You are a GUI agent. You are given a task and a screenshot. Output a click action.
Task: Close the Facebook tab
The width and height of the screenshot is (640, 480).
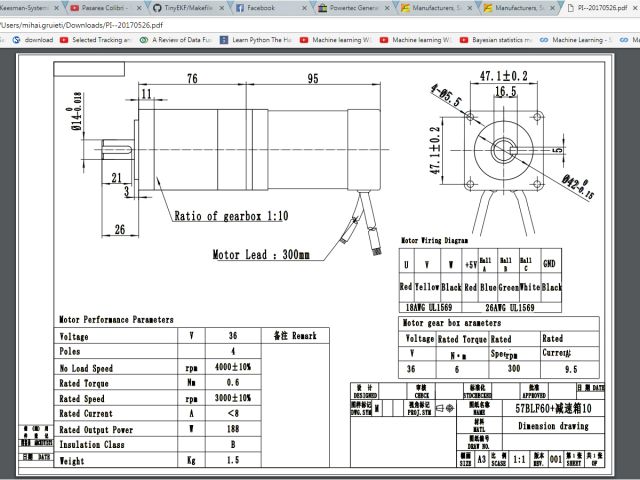click(306, 7)
